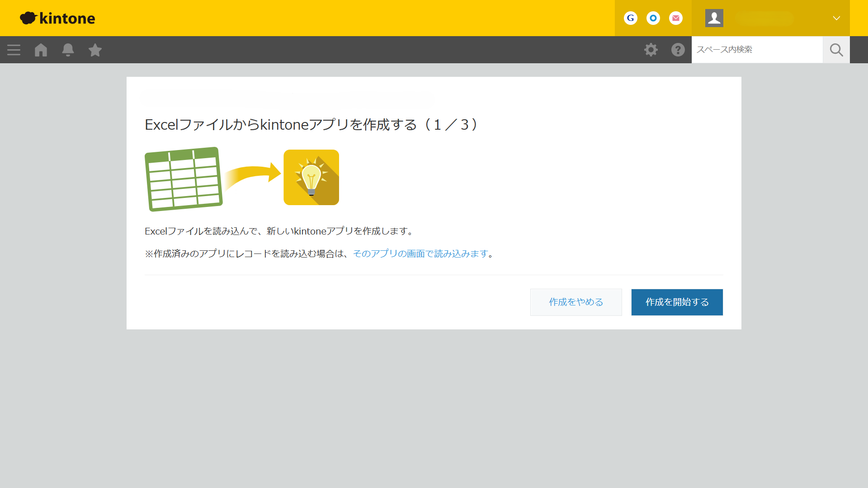The height and width of the screenshot is (488, 868).
Task: Show favorites using the star icon
Action: click(x=95, y=50)
